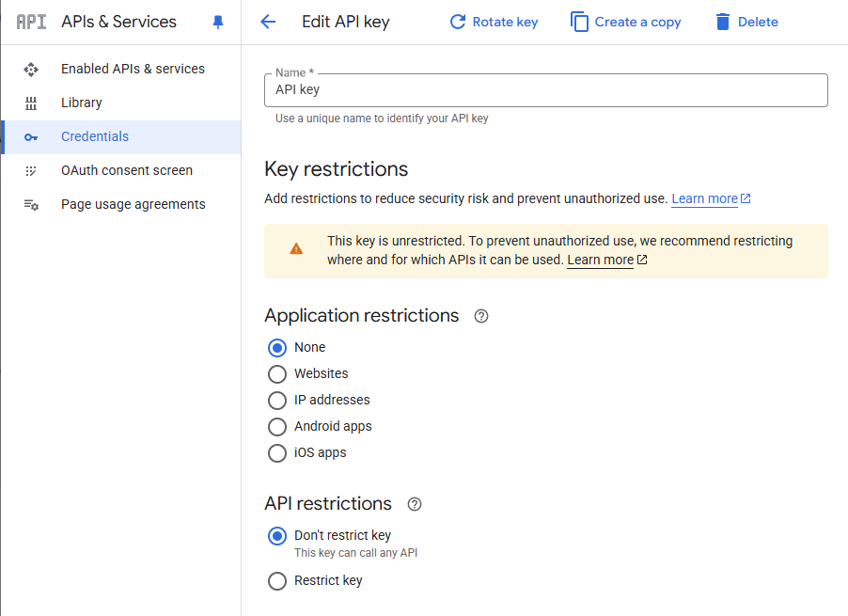Open Learn more link under Key restrictions
The image size is (848, 616).
[704, 198]
